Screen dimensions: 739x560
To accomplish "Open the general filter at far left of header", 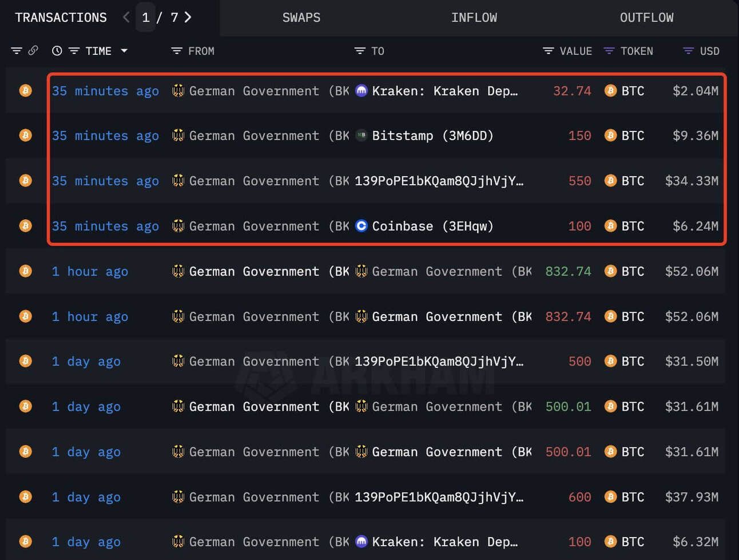I will (17, 51).
